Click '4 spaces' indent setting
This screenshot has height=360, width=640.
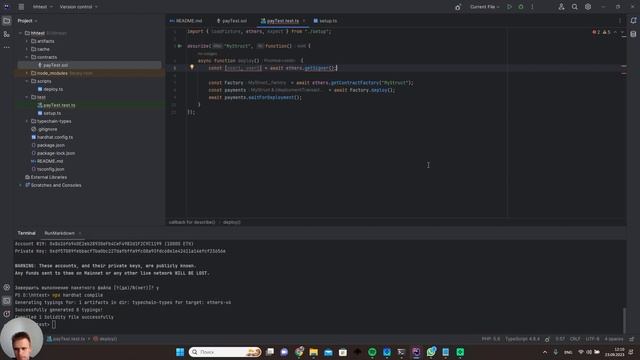(613, 339)
